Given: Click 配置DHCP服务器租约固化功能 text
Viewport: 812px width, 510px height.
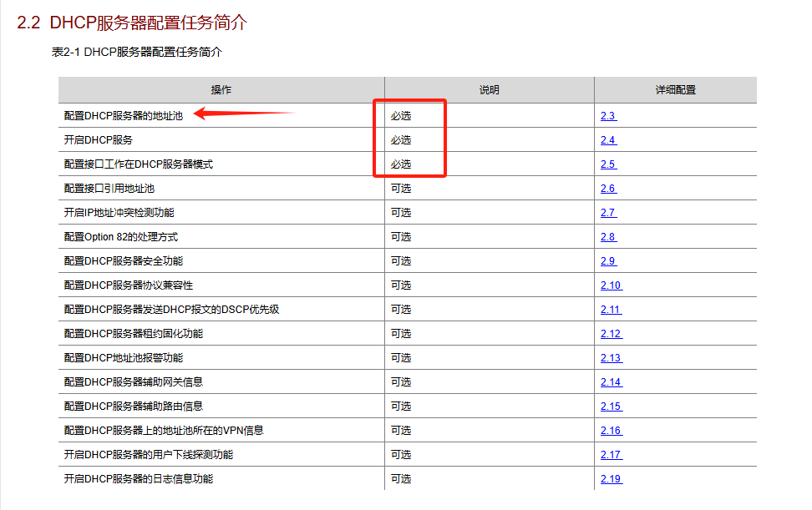Looking at the screenshot, I should (134, 334).
